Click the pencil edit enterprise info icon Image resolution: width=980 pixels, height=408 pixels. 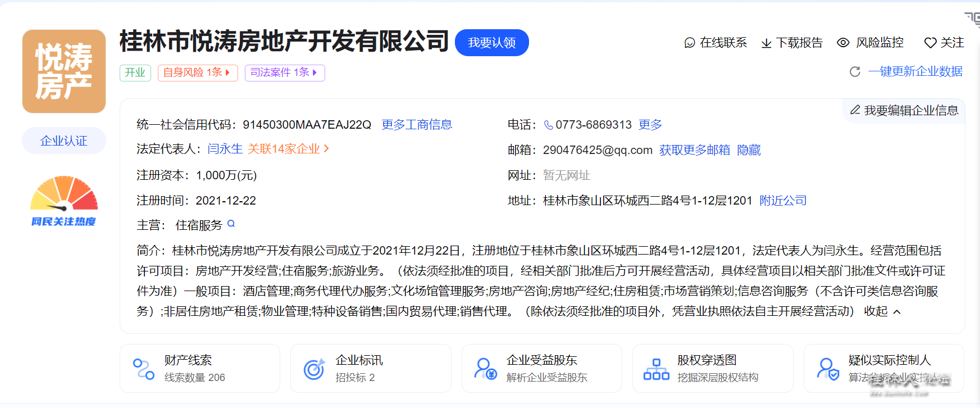tap(855, 110)
